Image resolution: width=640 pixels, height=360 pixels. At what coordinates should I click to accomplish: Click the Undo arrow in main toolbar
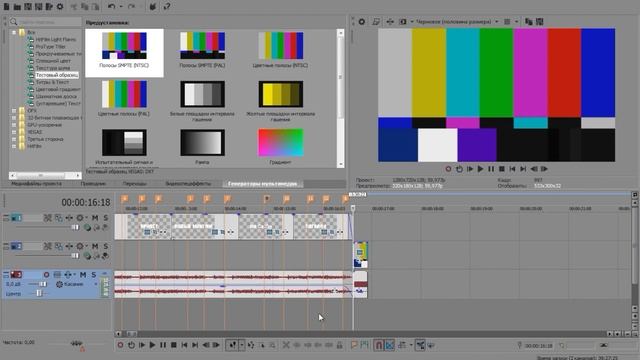point(111,7)
